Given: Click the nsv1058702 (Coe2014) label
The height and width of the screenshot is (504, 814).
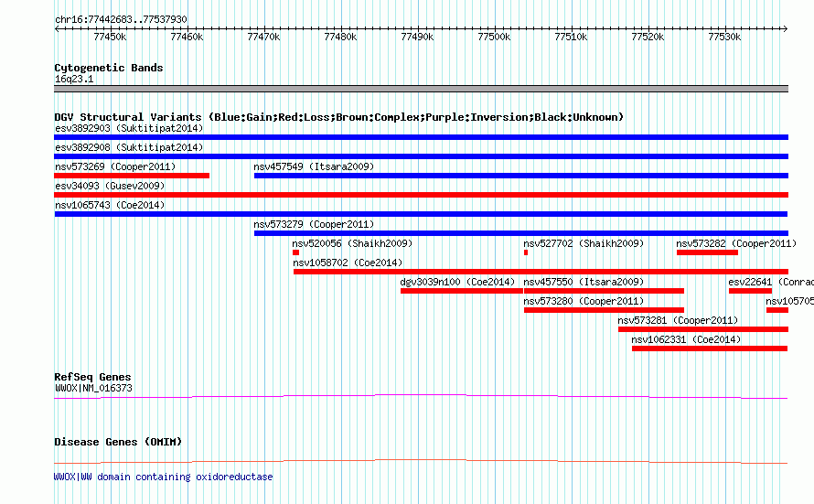Looking at the screenshot, I should [348, 263].
